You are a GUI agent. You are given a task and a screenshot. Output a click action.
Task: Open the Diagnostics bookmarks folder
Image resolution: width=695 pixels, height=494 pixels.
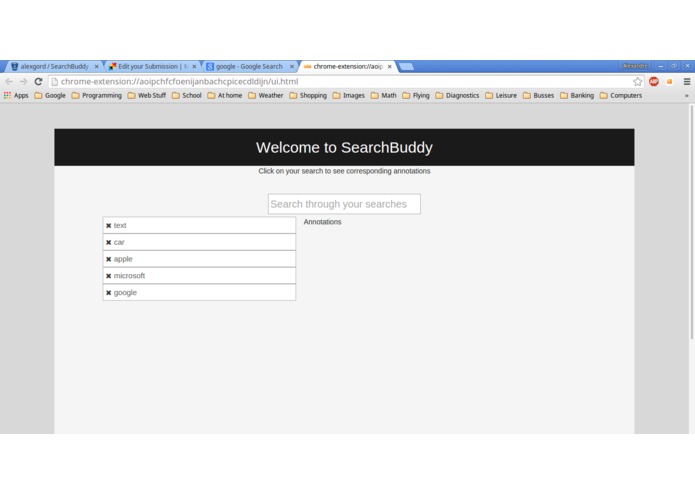click(457, 95)
